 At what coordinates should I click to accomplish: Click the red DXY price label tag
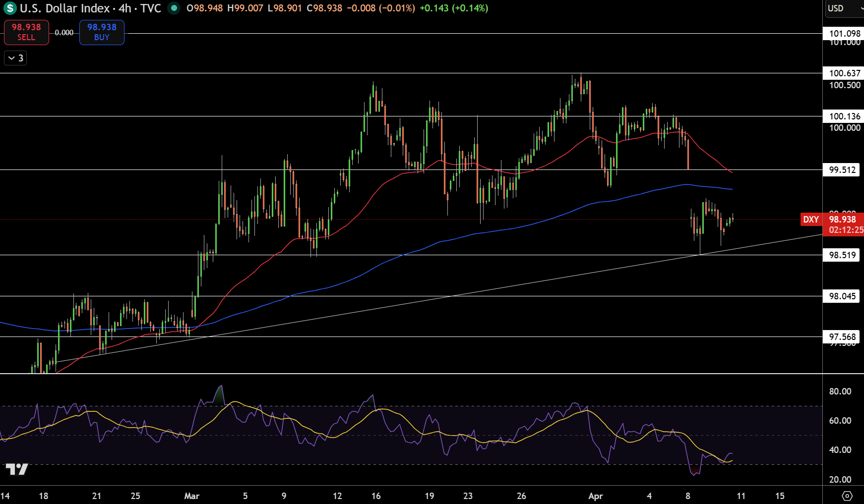pyautogui.click(x=811, y=220)
